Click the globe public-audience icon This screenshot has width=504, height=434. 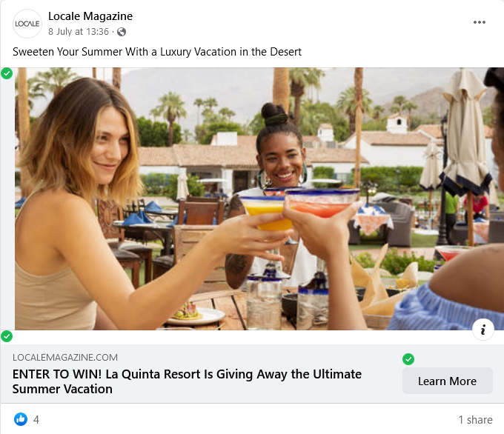(x=122, y=32)
